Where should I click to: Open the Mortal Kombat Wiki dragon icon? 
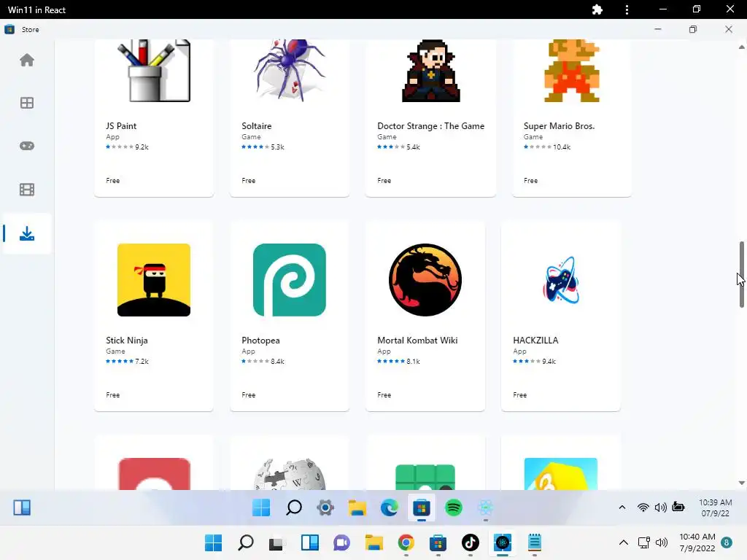425,280
